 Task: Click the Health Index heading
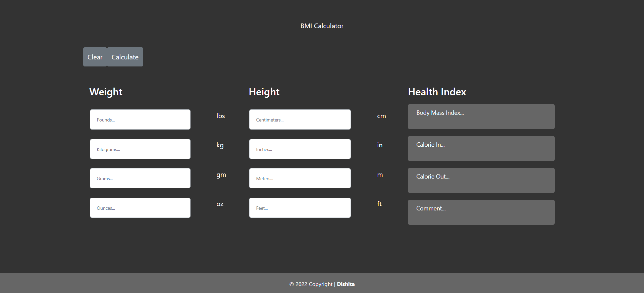click(437, 92)
